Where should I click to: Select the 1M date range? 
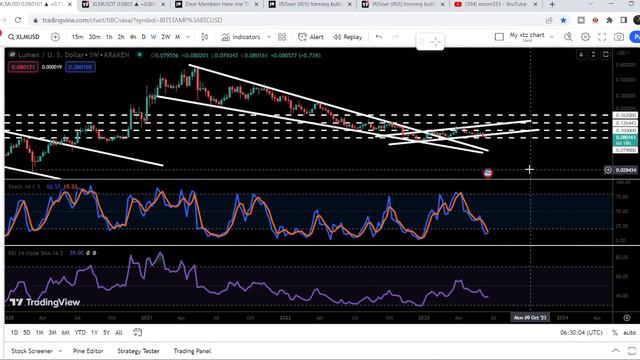point(39,333)
